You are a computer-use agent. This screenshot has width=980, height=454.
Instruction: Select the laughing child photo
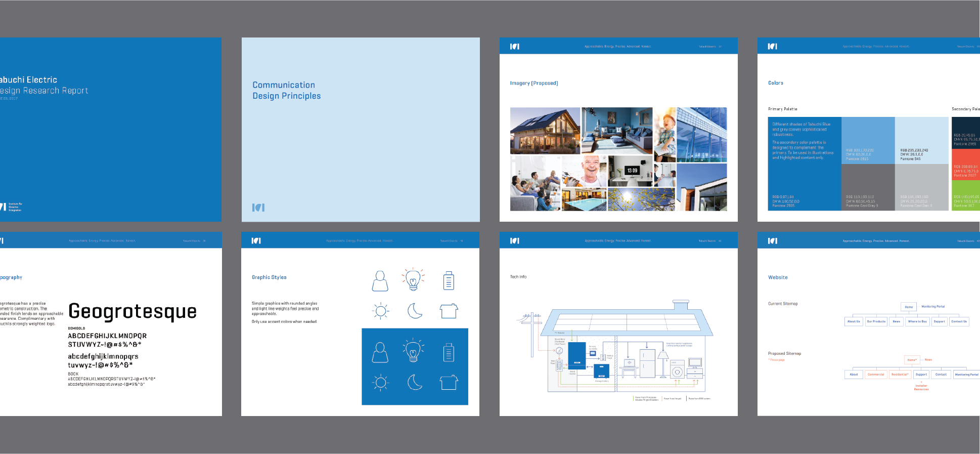click(x=665, y=135)
